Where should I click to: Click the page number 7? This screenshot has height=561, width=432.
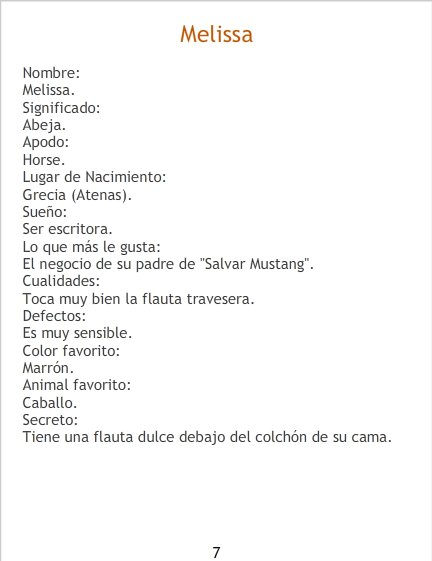(x=216, y=552)
